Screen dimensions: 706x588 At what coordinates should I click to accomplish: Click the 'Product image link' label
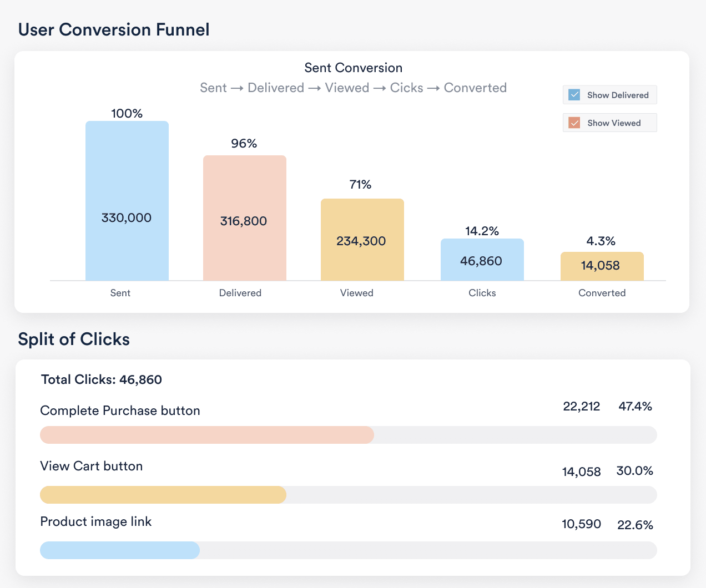pyautogui.click(x=95, y=521)
